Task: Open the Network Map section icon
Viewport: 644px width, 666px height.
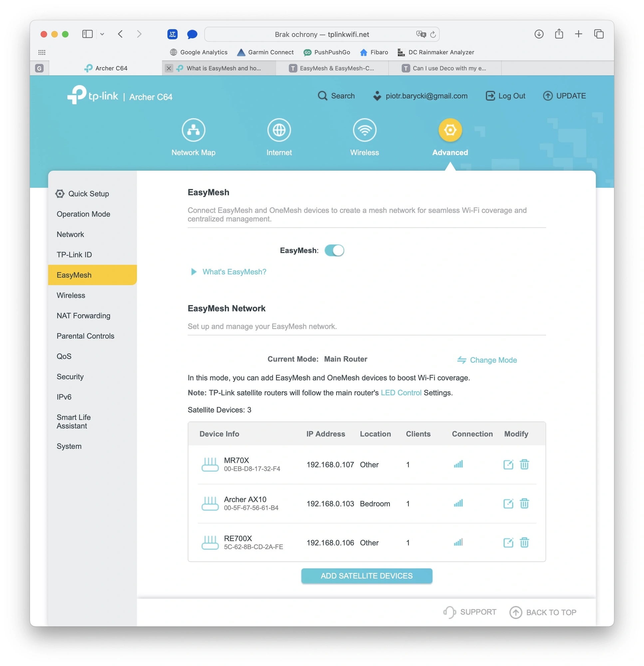Action: coord(193,130)
